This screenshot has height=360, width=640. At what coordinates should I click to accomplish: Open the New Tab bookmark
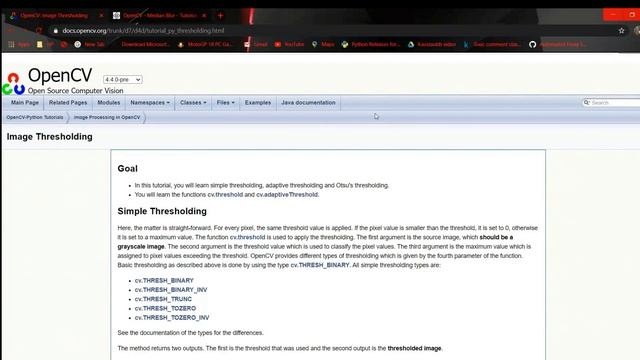[89, 44]
